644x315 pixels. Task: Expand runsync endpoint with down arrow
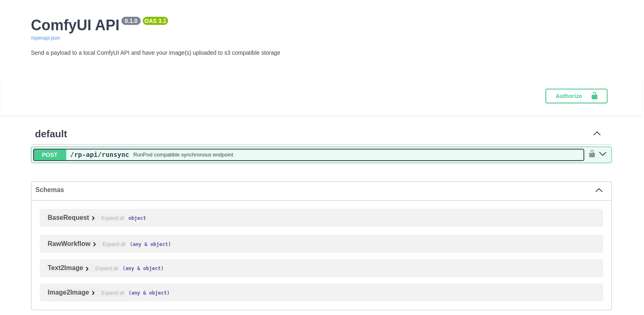coord(602,154)
